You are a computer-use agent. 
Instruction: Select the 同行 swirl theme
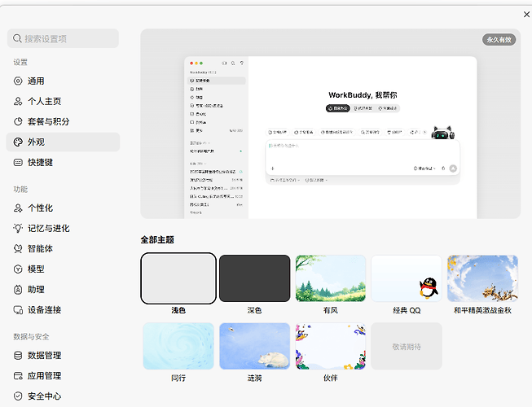tap(178, 346)
